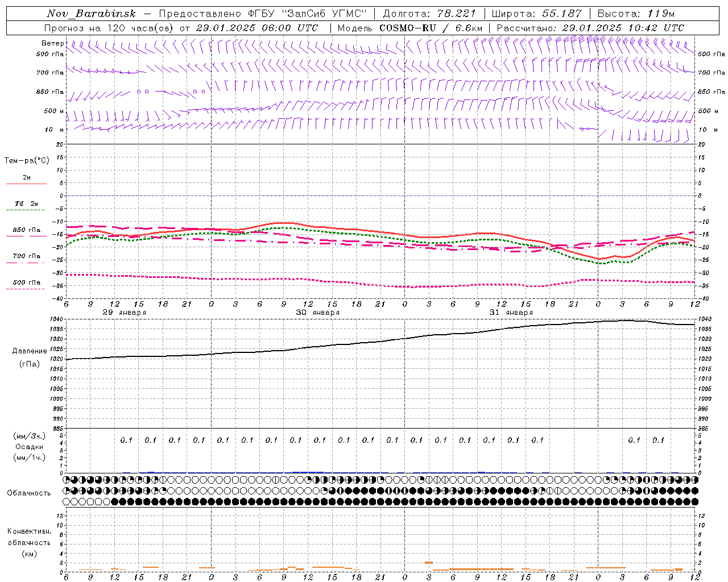Click the 30 января date label
The image size is (728, 582).
[317, 313]
